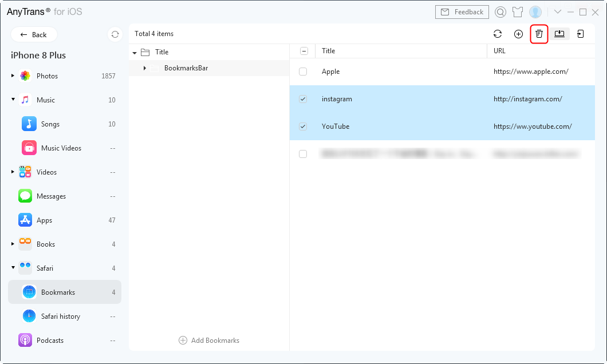Viewport: 607px width, 364px height.
Task: Sort by the Title column header
Action: (328, 51)
